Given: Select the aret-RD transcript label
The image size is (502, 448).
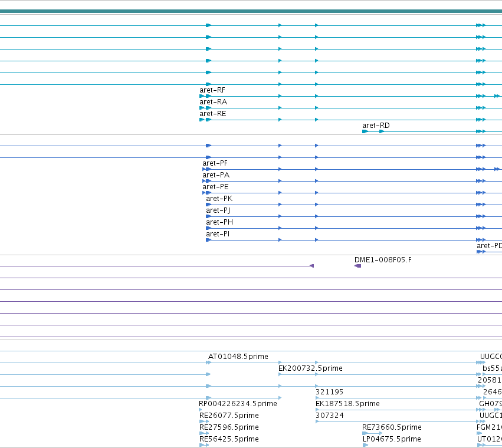Looking at the screenshot, I should (x=376, y=126).
